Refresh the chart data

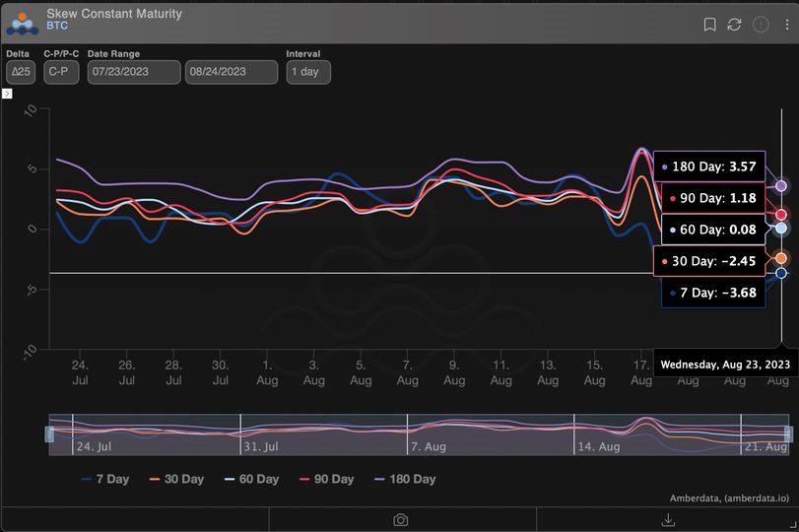(x=735, y=25)
